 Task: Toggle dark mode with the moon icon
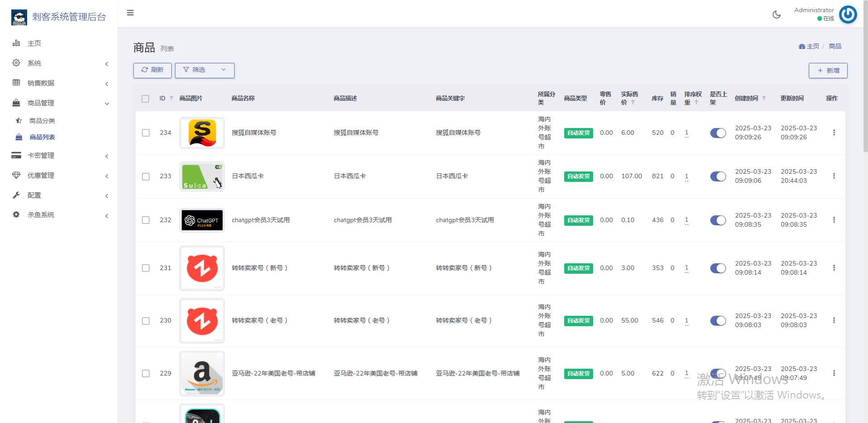pos(776,14)
